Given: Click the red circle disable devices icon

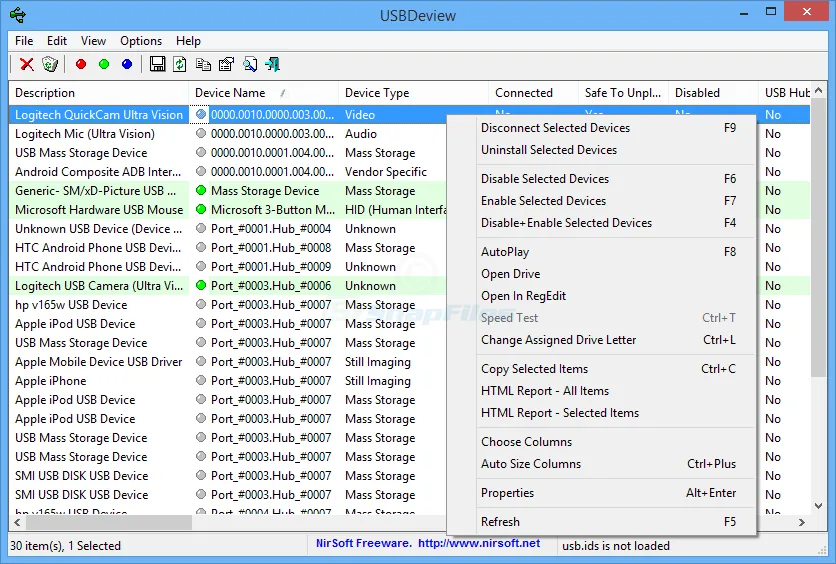Looking at the screenshot, I should (x=80, y=64).
